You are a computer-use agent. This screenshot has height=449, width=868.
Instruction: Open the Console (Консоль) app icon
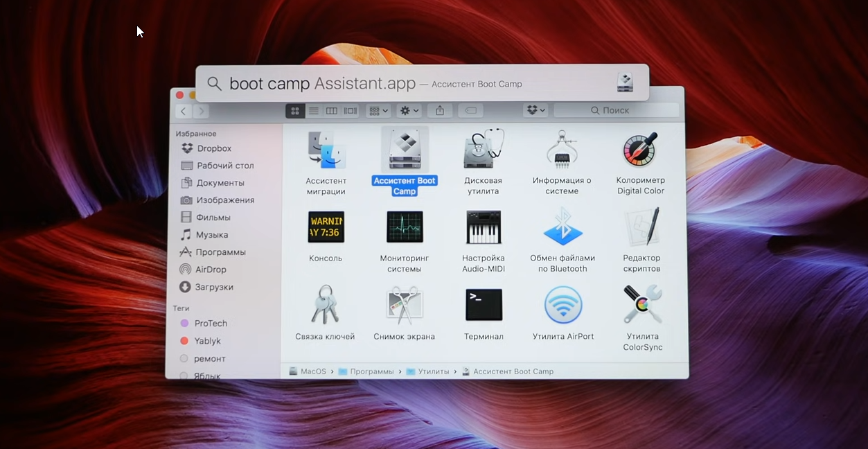[326, 227]
